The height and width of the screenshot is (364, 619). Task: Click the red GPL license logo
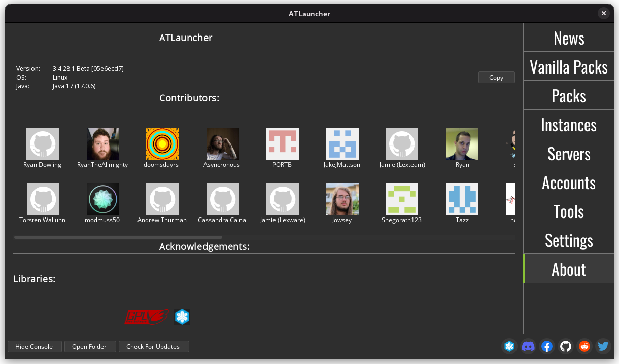(x=147, y=317)
